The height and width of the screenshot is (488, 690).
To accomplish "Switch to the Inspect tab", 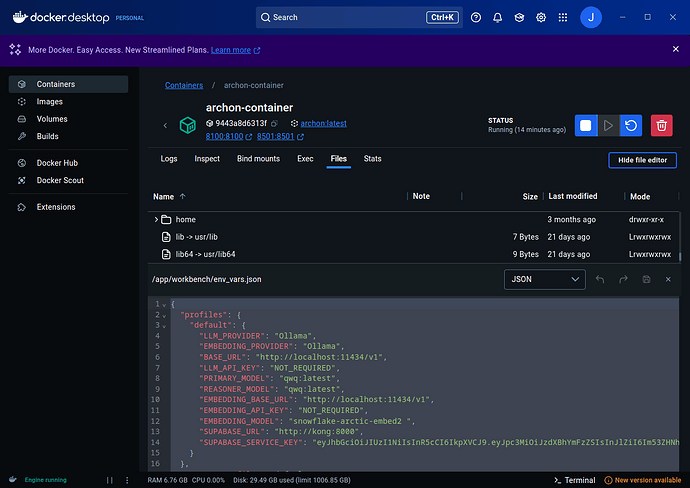I will point(207,159).
